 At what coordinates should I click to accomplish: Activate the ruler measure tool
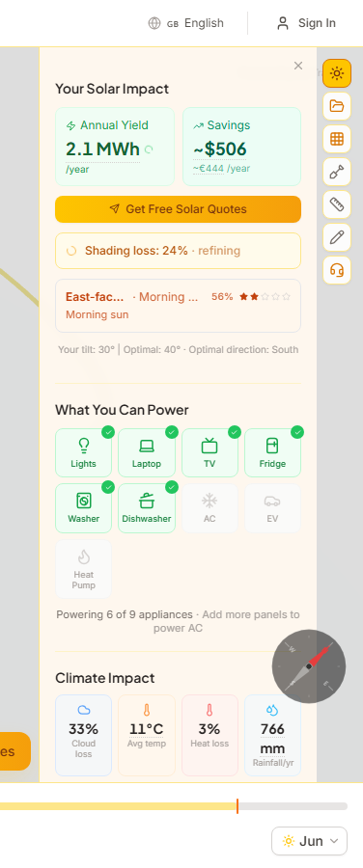[x=336, y=204]
